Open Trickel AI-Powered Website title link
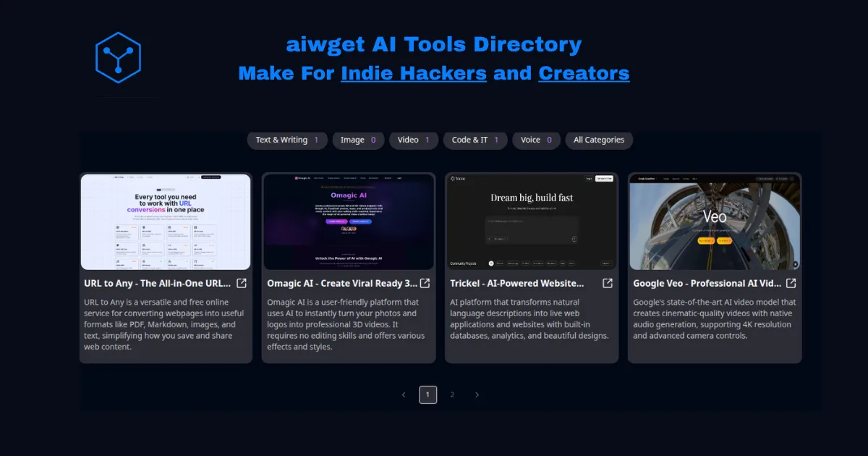868x456 pixels. (x=516, y=283)
